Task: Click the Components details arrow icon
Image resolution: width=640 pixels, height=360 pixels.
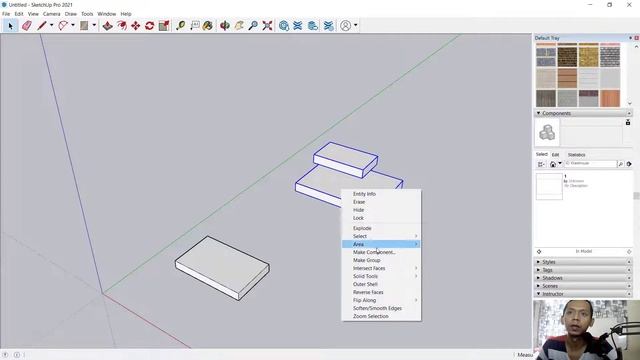Action: [629, 164]
